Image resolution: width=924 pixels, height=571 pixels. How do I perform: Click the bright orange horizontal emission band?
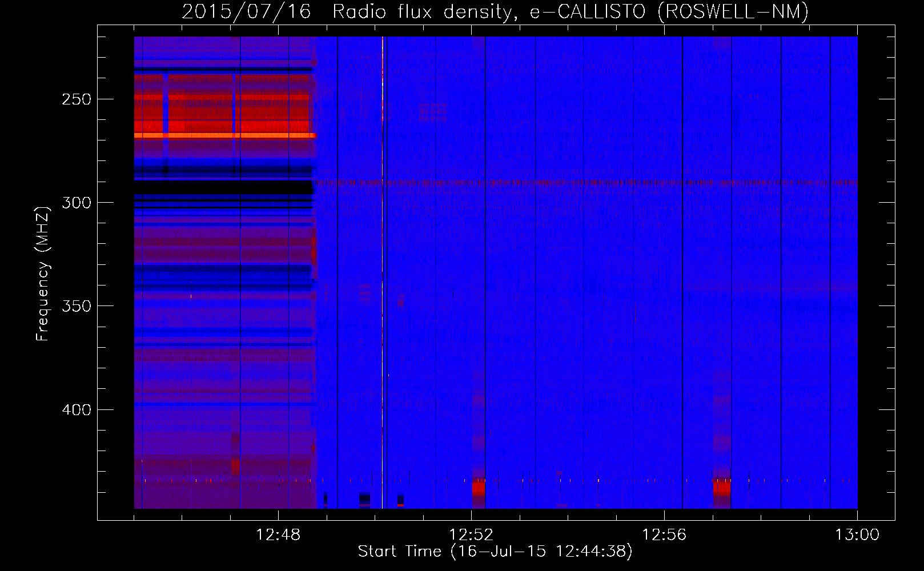[225, 135]
